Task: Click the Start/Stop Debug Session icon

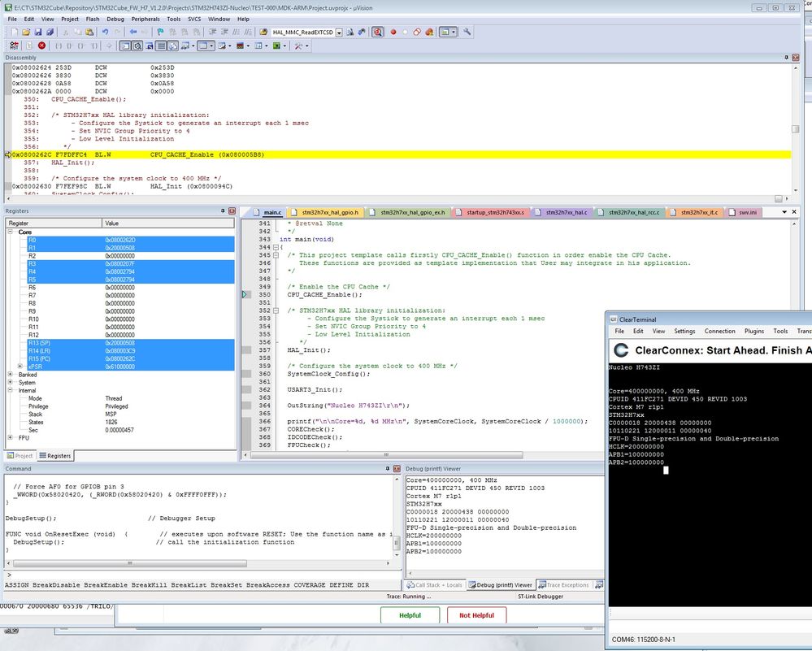Action: click(377, 33)
